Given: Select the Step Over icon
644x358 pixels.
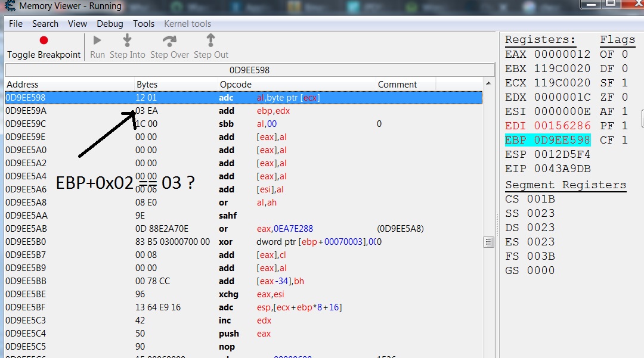Looking at the screenshot, I should (169, 41).
